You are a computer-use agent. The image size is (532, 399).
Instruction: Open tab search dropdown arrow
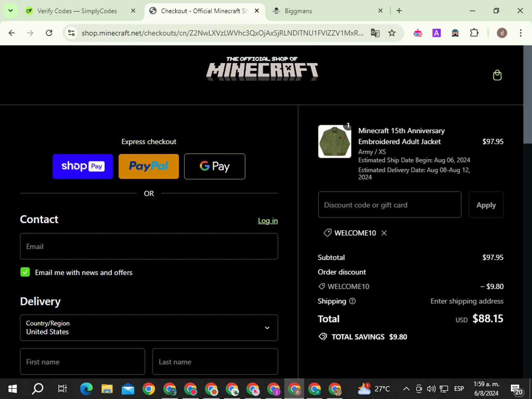point(11,11)
